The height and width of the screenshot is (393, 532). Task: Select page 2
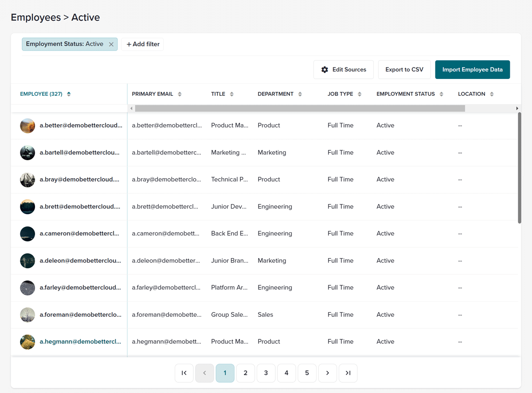[x=246, y=373]
